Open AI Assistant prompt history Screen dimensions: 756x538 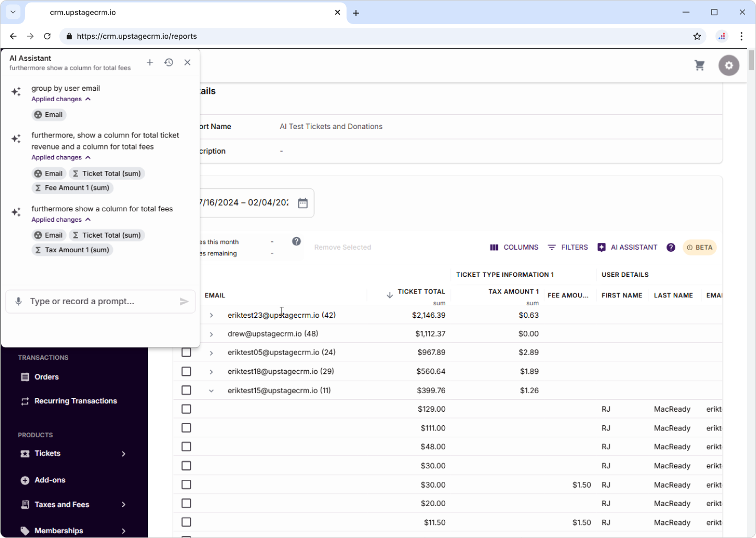coord(169,62)
